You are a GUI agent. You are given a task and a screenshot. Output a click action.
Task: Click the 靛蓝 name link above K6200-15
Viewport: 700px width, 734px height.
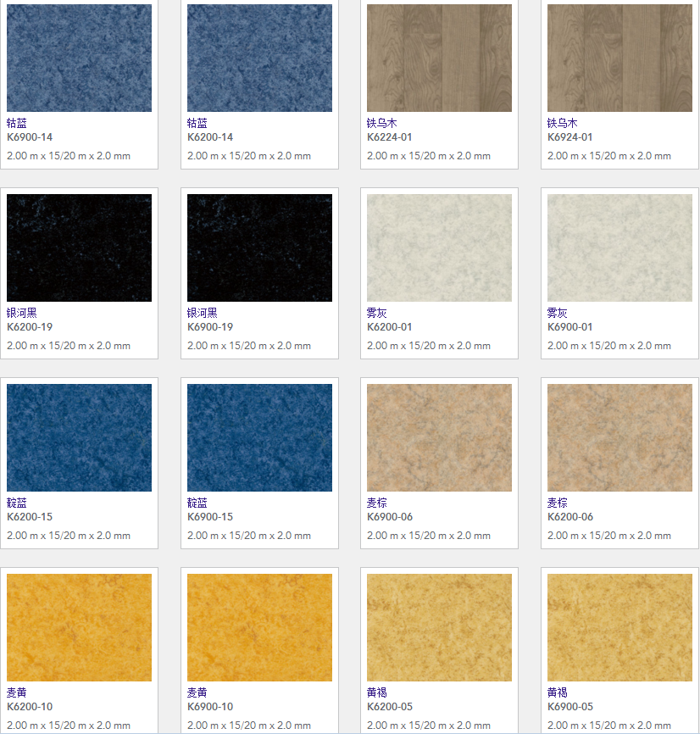(17, 503)
